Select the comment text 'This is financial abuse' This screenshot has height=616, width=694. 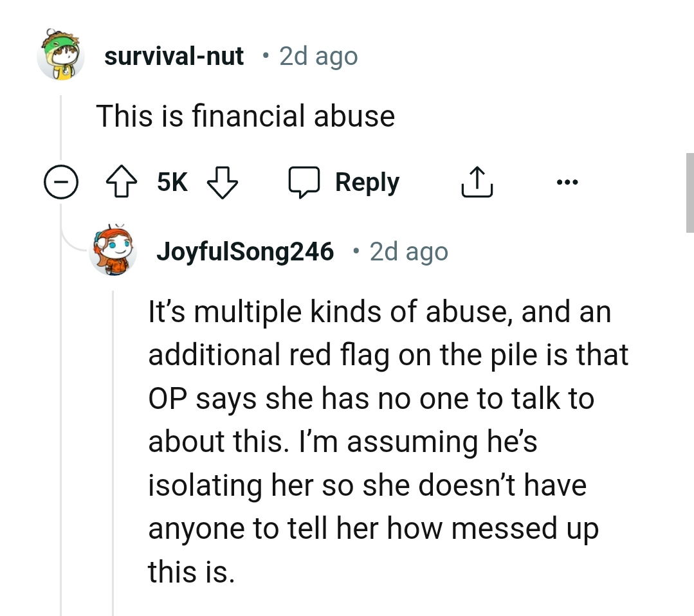(x=246, y=116)
